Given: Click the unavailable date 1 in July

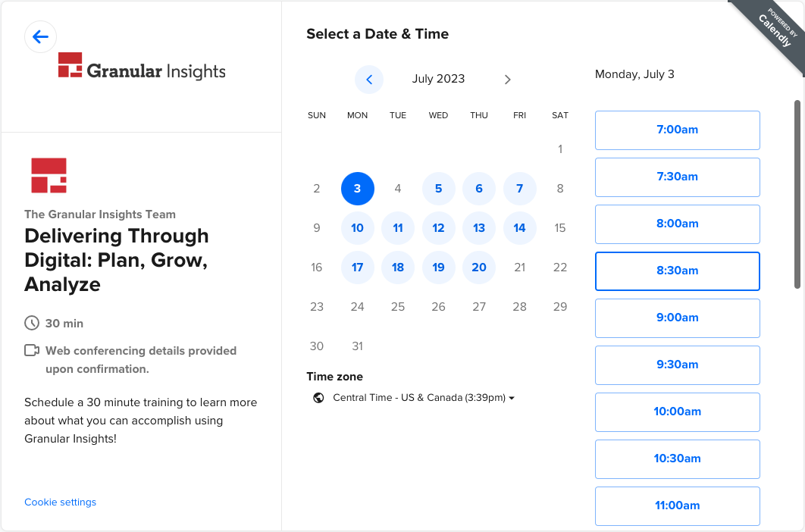Looking at the screenshot, I should [x=560, y=149].
